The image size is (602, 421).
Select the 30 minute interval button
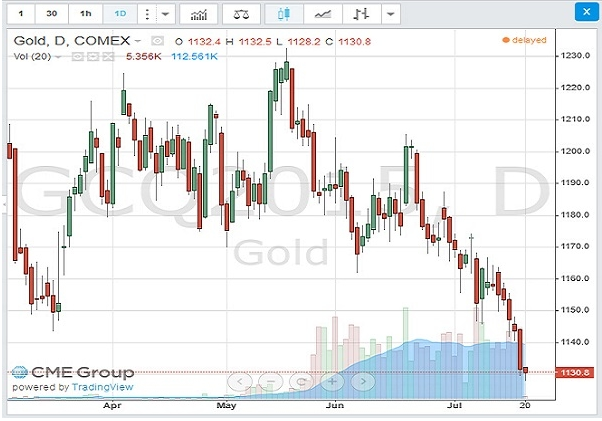[x=51, y=14]
